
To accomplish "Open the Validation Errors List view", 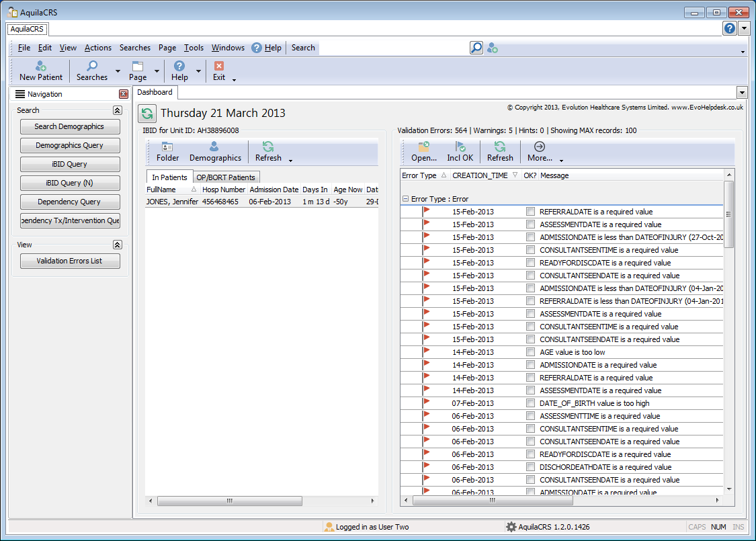I will pos(70,261).
